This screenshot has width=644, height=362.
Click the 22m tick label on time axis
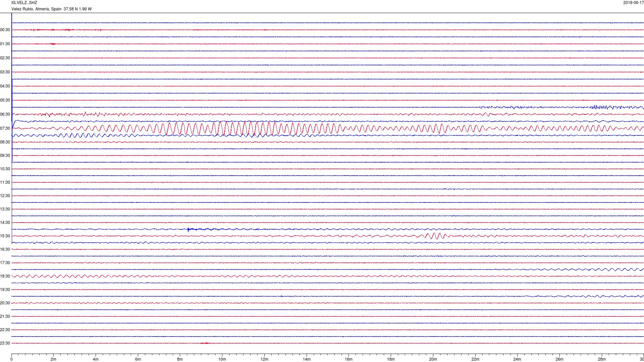[475, 359]
